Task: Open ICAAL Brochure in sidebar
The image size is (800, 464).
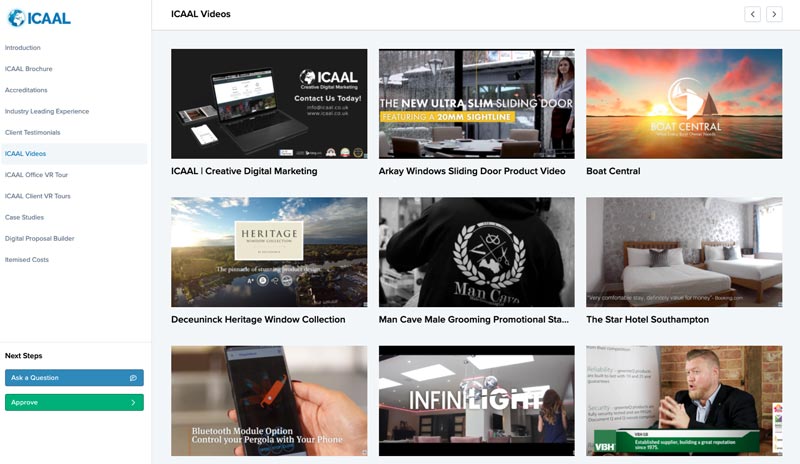Action: 29,69
